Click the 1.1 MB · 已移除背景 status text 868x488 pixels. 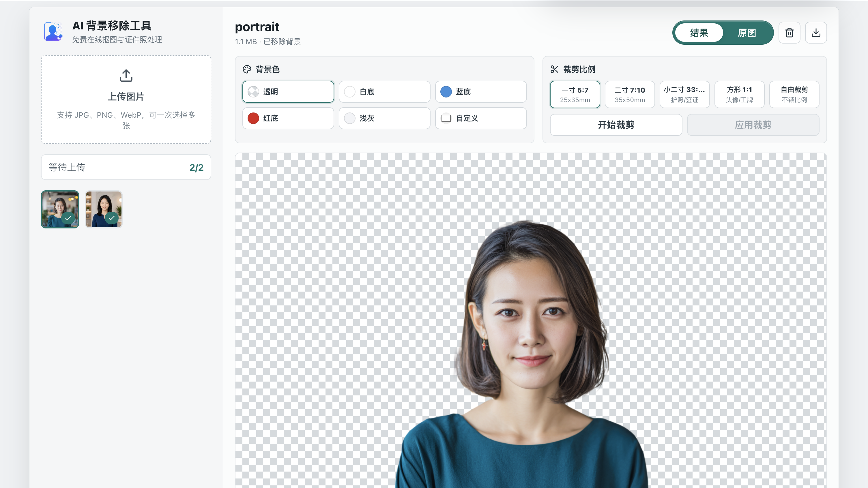tap(267, 42)
